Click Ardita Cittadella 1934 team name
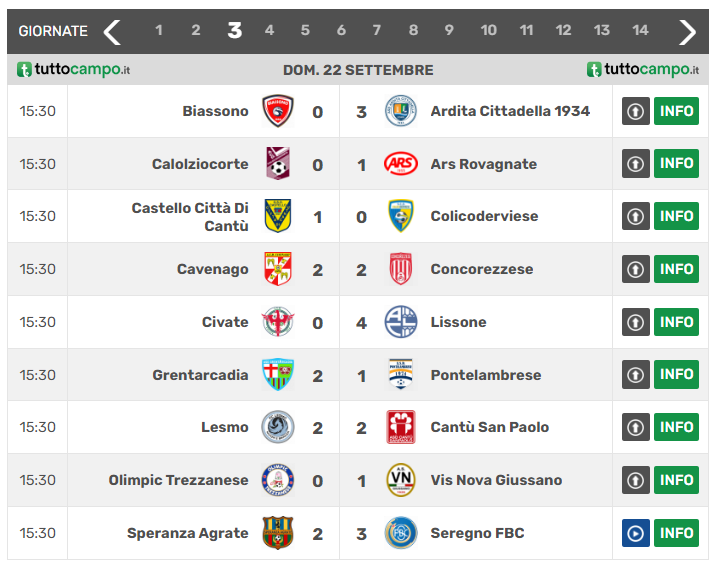The height and width of the screenshot is (562, 720). [x=510, y=111]
